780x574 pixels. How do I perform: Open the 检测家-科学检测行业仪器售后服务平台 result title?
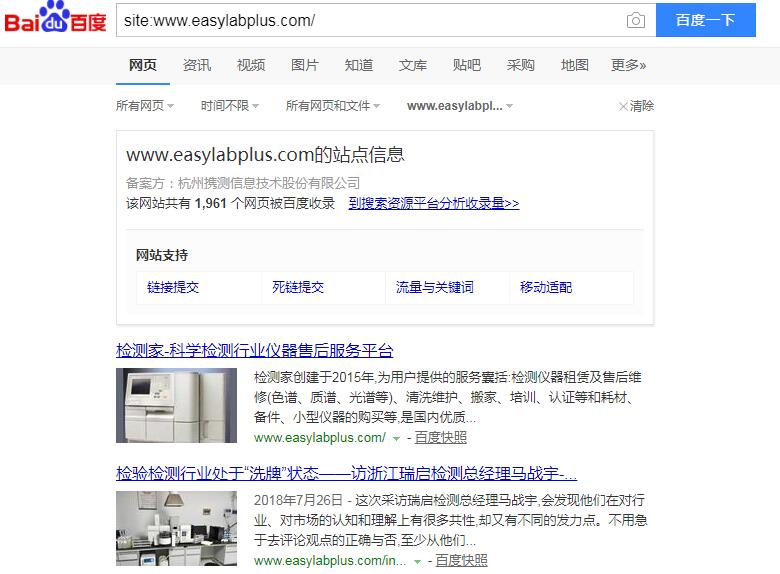[255, 351]
